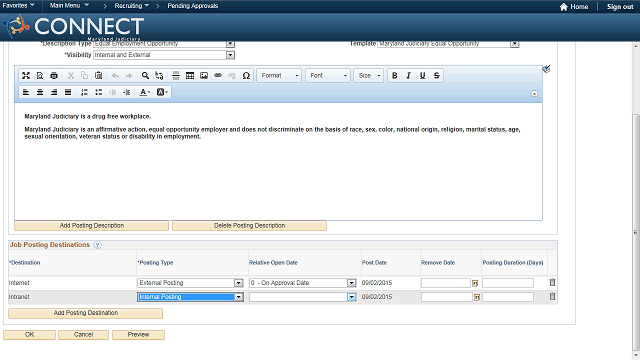Open the Template dropdown
Image resolution: width=640 pixels, height=360 pixels.
[515, 44]
